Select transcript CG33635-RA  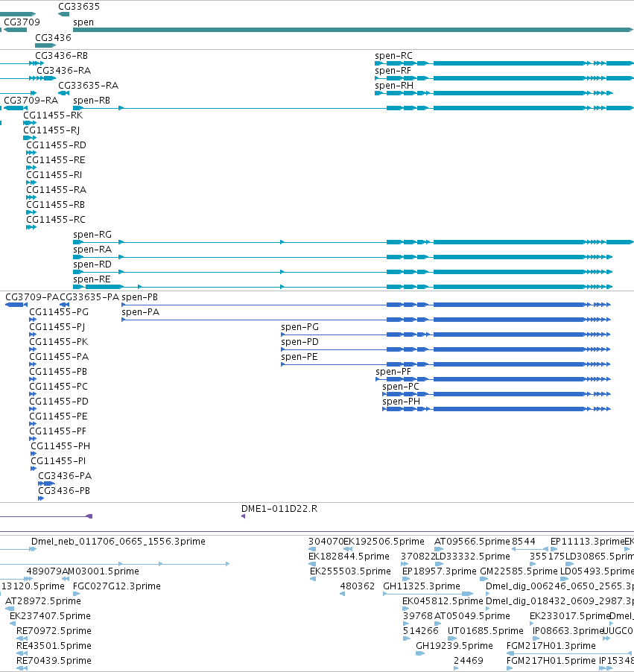click(89, 85)
